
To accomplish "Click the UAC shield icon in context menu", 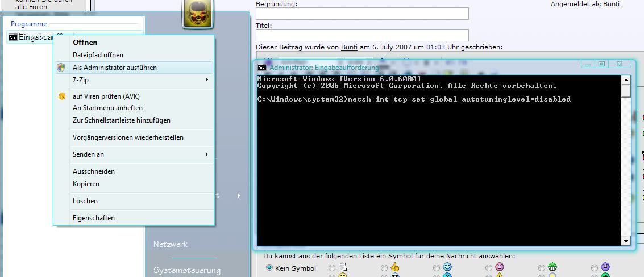I will 61,68.
